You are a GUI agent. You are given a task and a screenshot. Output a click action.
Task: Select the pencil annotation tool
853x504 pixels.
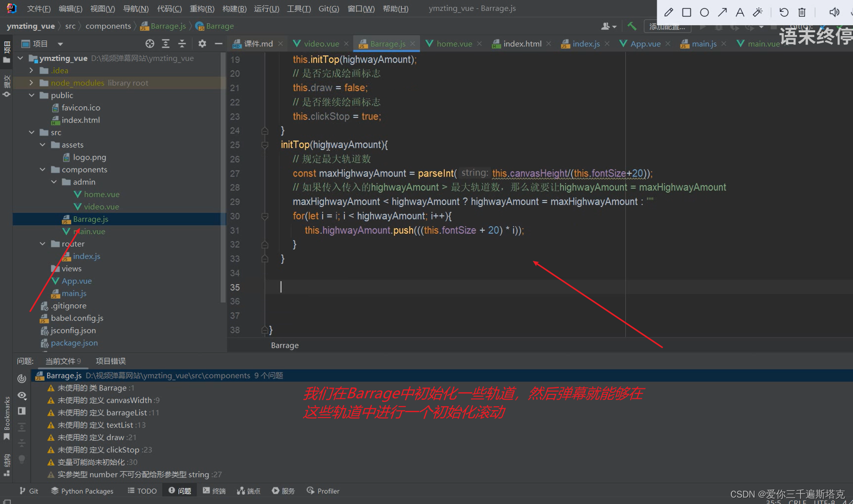[x=669, y=12]
